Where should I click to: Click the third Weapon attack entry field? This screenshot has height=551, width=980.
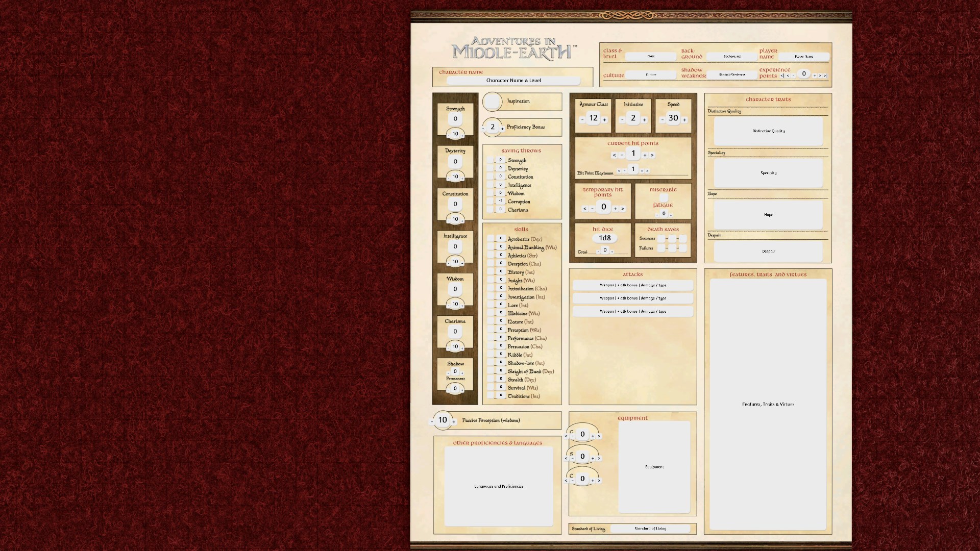point(633,311)
